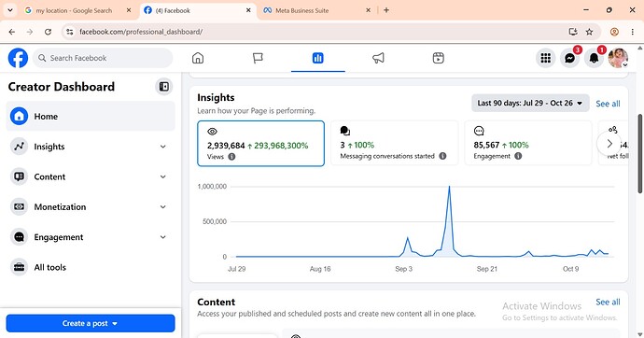The height and width of the screenshot is (338, 644).
Task: Collapse the Creator Dashboard sidebar icon
Action: coord(164,87)
